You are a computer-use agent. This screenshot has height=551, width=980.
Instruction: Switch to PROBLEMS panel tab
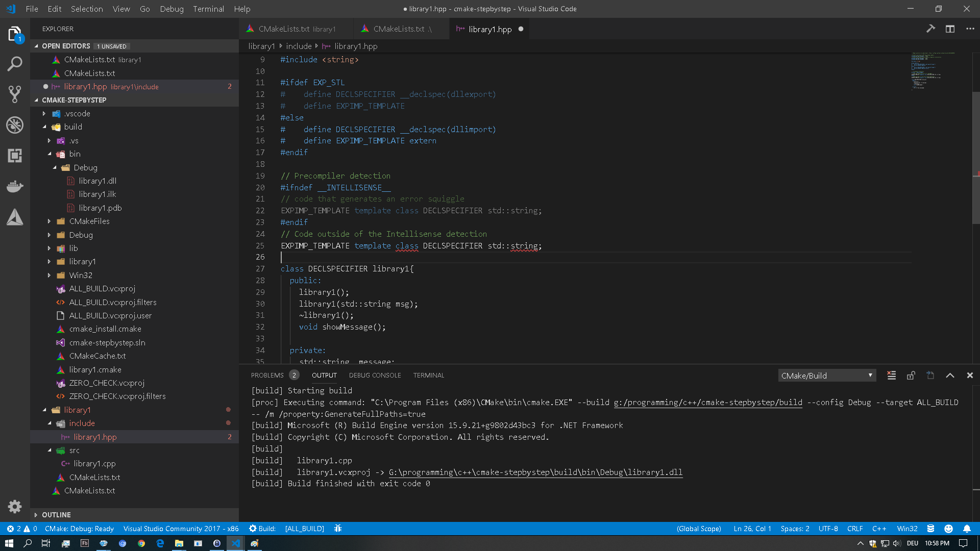(x=267, y=375)
